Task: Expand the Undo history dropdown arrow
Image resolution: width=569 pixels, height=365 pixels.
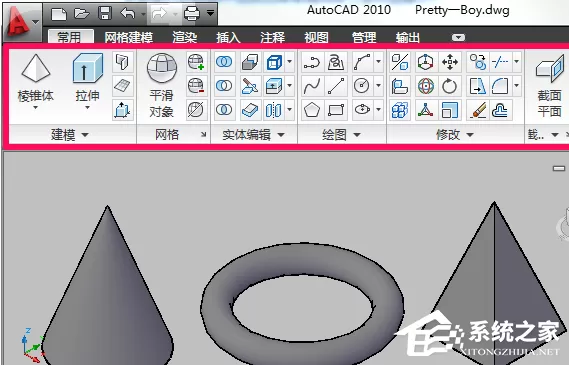Action: pos(143,15)
